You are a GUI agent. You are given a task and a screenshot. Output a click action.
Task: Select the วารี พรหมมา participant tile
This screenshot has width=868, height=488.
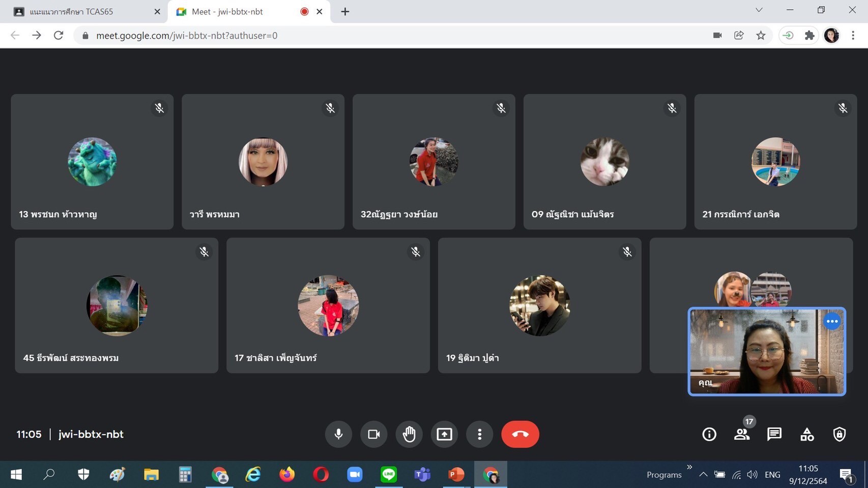coord(263,162)
